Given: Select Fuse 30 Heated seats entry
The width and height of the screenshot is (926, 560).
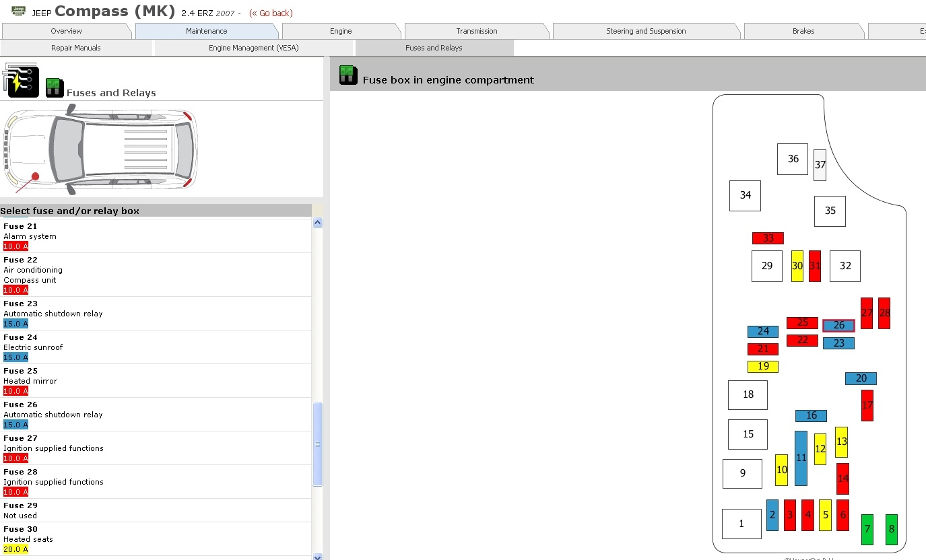Looking at the screenshot, I should (x=156, y=539).
